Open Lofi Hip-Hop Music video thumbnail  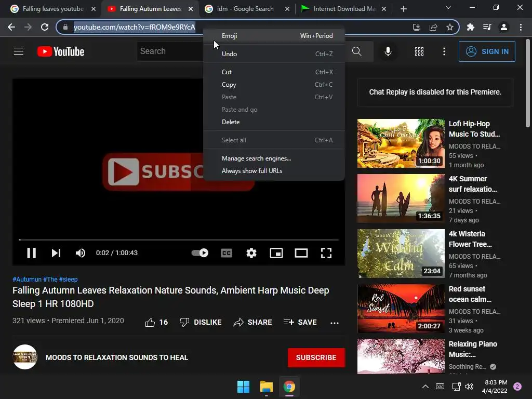point(401,143)
